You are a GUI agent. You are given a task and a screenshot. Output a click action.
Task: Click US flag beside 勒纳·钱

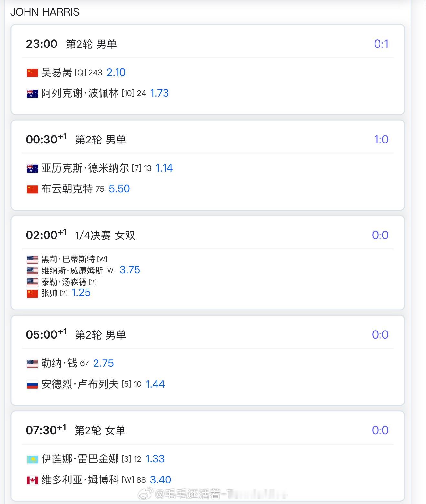(x=32, y=364)
